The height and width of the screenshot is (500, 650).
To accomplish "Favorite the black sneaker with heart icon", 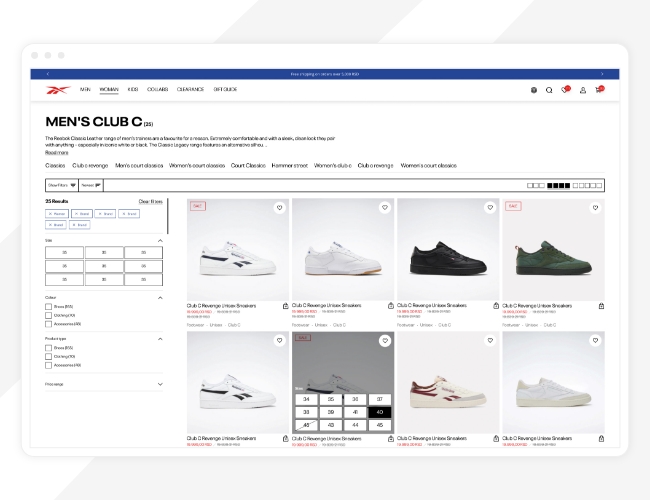I will 490,208.
